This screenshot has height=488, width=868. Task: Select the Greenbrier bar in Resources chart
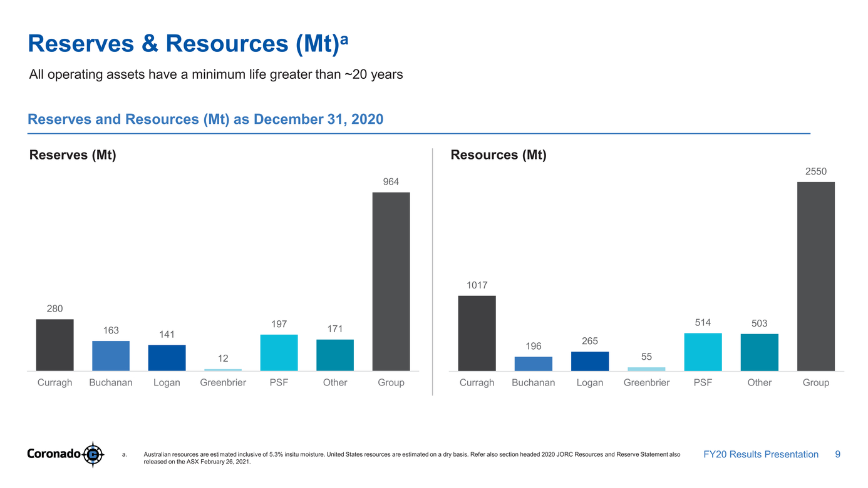coord(646,369)
